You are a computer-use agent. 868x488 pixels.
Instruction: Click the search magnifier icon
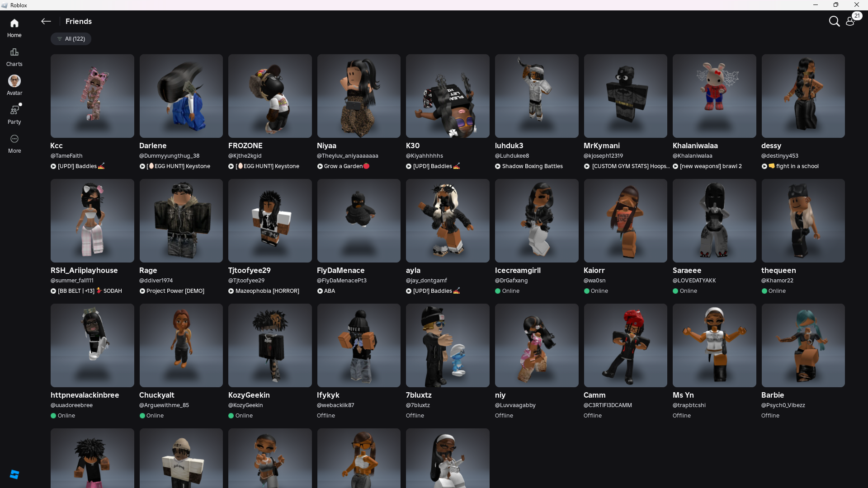tap(834, 21)
